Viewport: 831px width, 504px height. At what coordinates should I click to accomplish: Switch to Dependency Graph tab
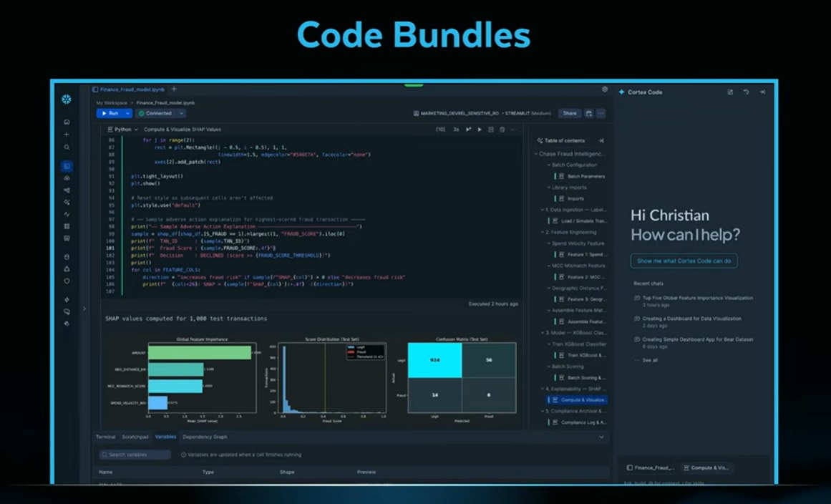tap(205, 437)
